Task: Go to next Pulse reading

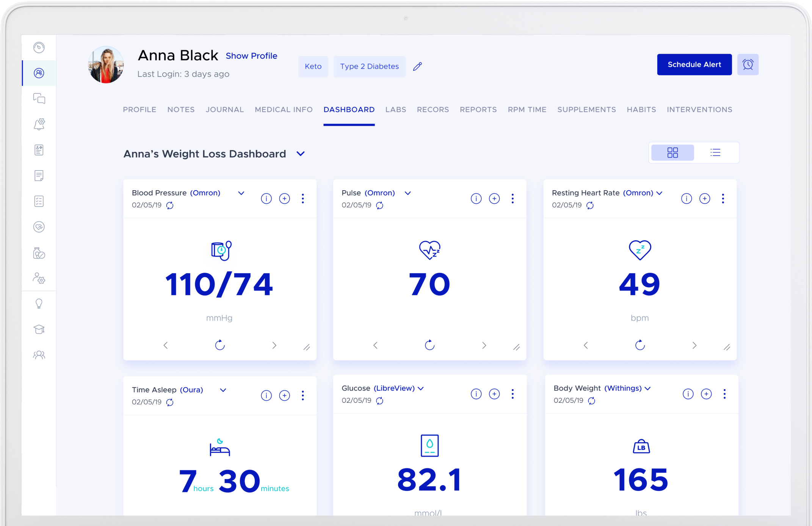Action: pyautogui.click(x=484, y=345)
